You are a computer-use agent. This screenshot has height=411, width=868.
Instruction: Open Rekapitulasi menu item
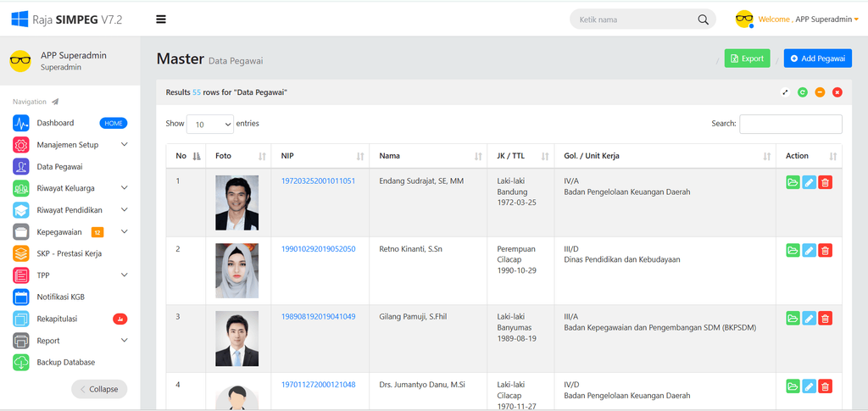click(x=57, y=319)
